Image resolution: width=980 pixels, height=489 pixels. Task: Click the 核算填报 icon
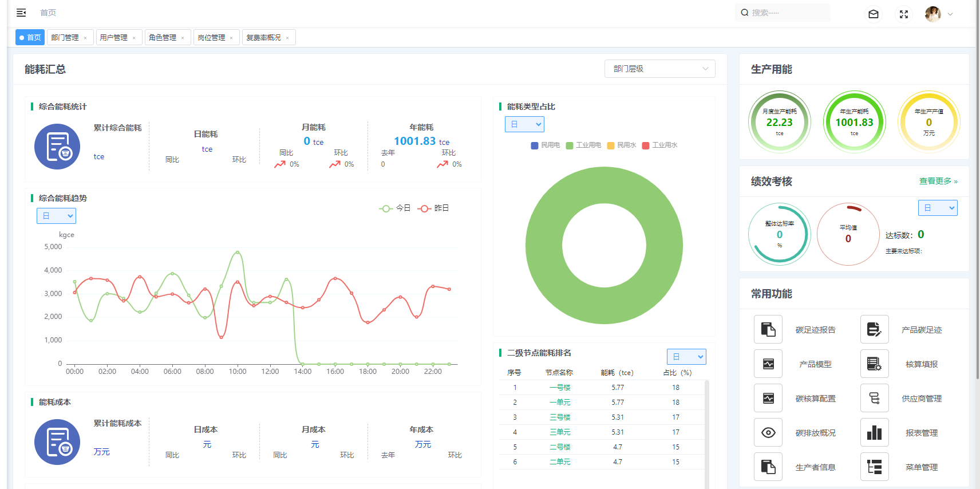(874, 364)
